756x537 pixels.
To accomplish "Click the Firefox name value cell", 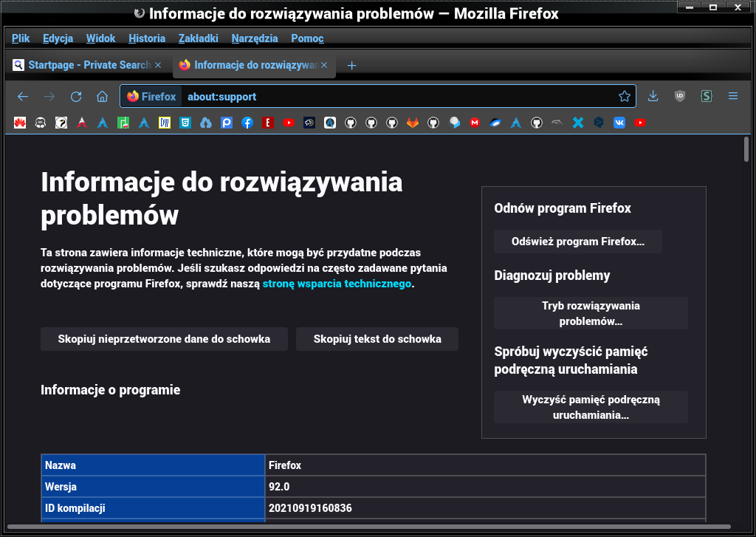I will click(486, 465).
